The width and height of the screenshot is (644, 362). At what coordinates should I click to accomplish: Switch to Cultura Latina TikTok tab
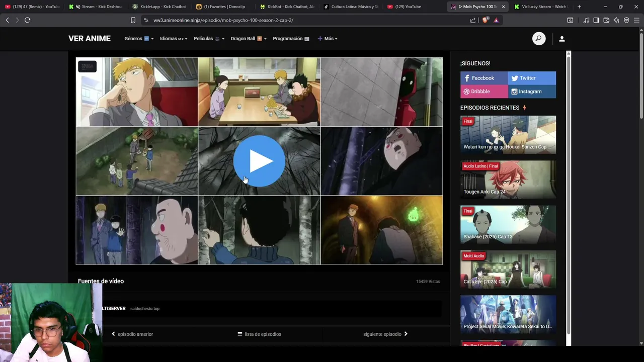click(351, 7)
